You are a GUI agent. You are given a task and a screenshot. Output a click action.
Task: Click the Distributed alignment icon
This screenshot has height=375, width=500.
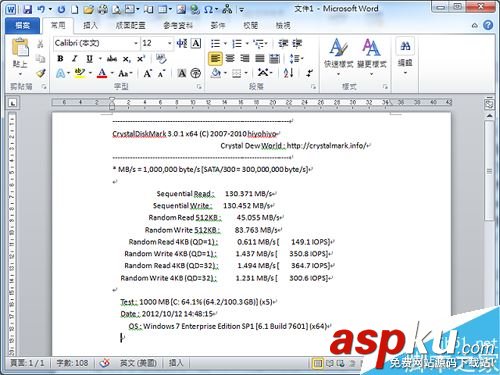[x=274, y=59]
